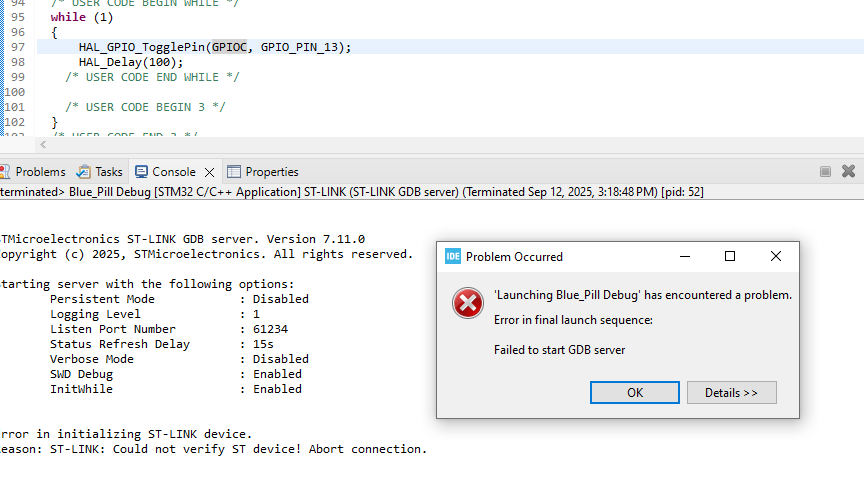The image size is (864, 492).
Task: Click 'Logging Level' console line
Action: coord(154,314)
